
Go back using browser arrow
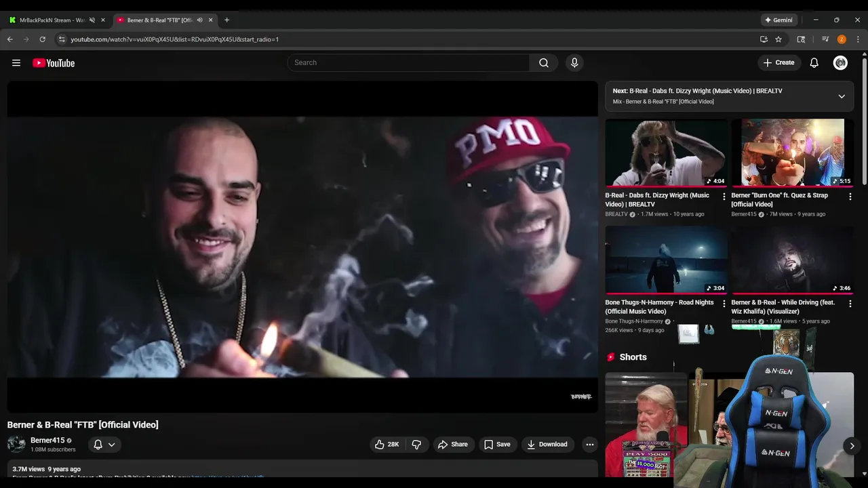click(x=10, y=39)
